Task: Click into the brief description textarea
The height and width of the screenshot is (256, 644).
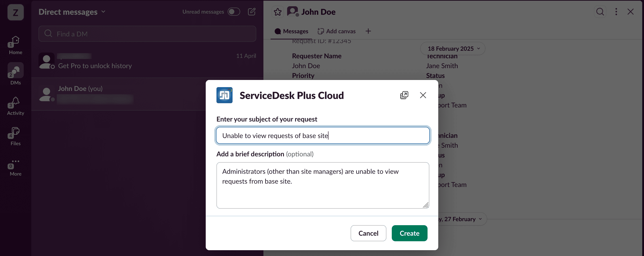Action: click(323, 185)
